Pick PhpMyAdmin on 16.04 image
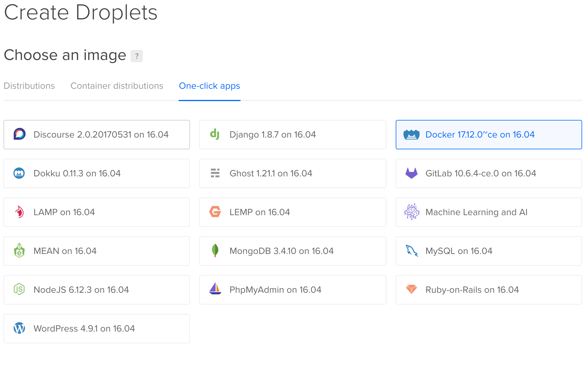 point(292,290)
